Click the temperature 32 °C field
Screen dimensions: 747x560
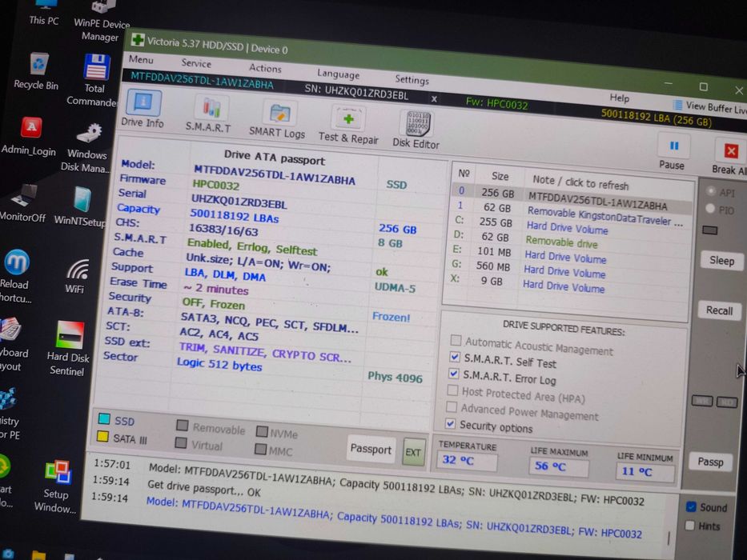(x=467, y=461)
